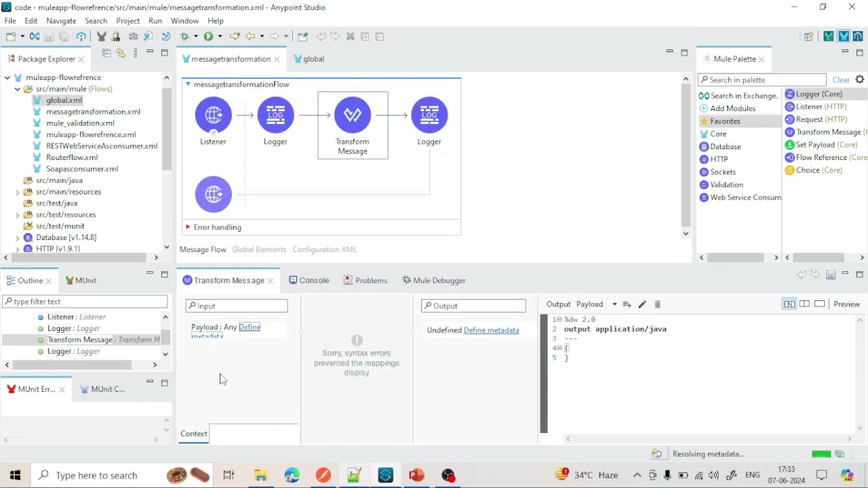This screenshot has height=488, width=868.
Task: Pick Set Payload (Core) from palette
Action: [x=821, y=144]
